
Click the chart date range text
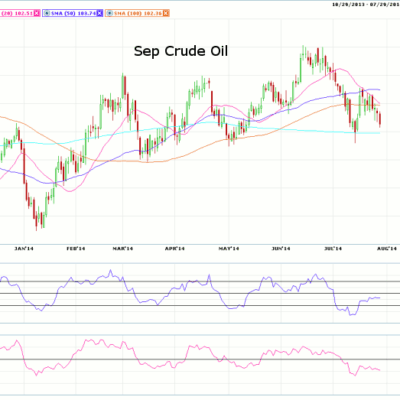point(366,4)
